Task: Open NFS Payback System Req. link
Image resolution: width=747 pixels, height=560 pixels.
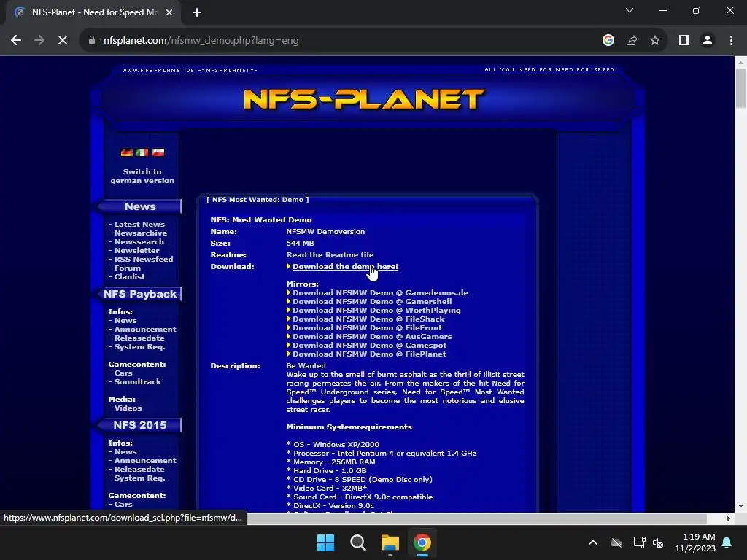Action: tap(139, 346)
